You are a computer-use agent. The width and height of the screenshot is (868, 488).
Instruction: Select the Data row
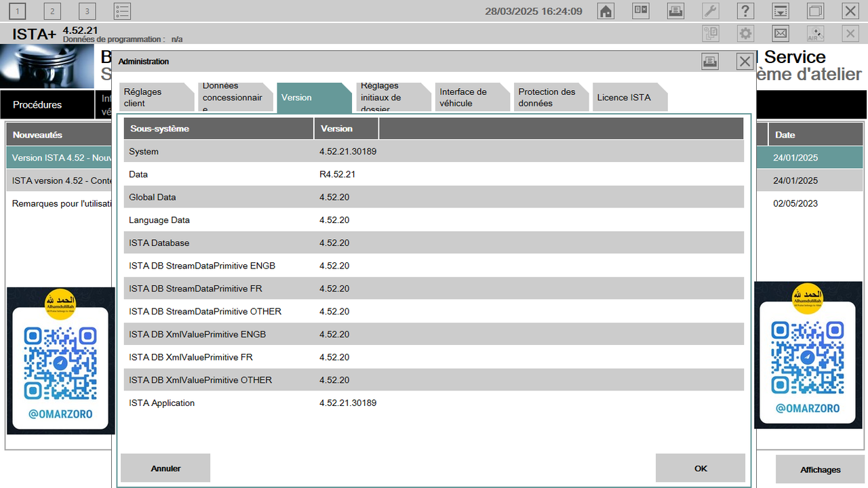[434, 174]
